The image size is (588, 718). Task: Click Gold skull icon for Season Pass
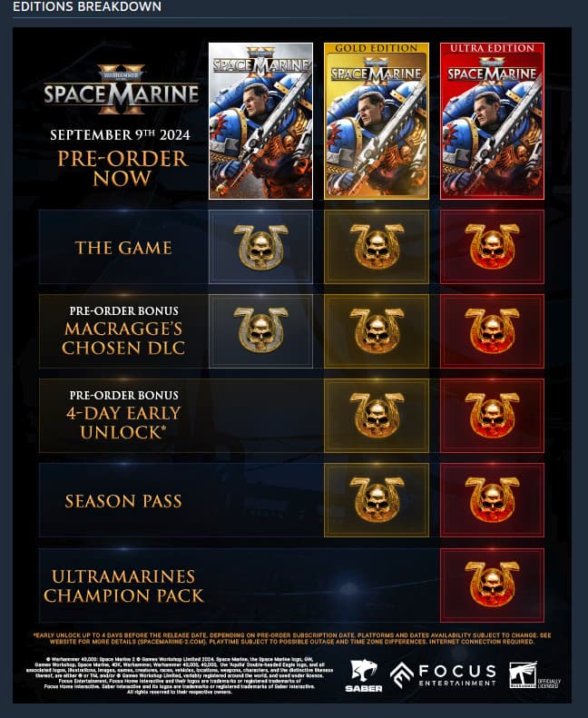[377, 499]
